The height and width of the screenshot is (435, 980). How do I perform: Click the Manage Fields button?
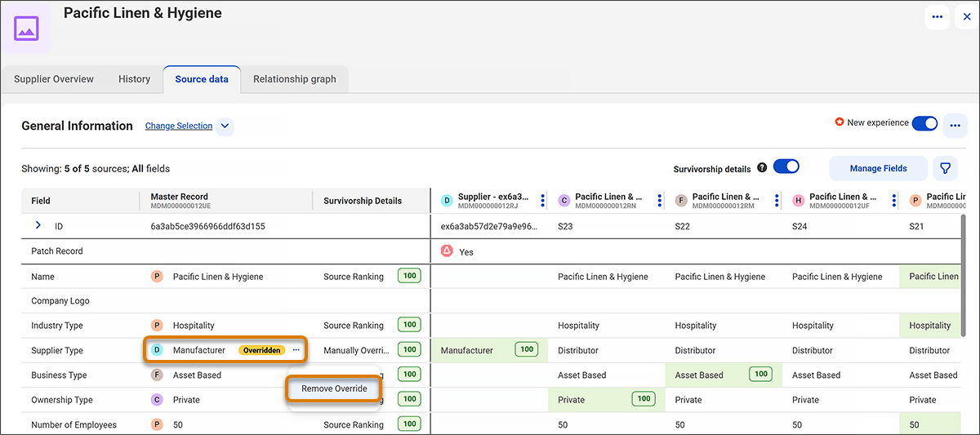point(878,168)
